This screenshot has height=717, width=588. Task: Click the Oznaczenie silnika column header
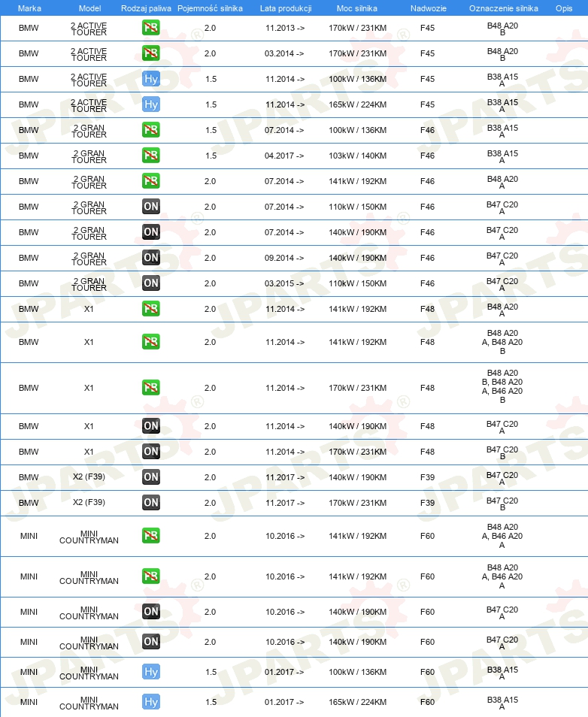point(503,8)
